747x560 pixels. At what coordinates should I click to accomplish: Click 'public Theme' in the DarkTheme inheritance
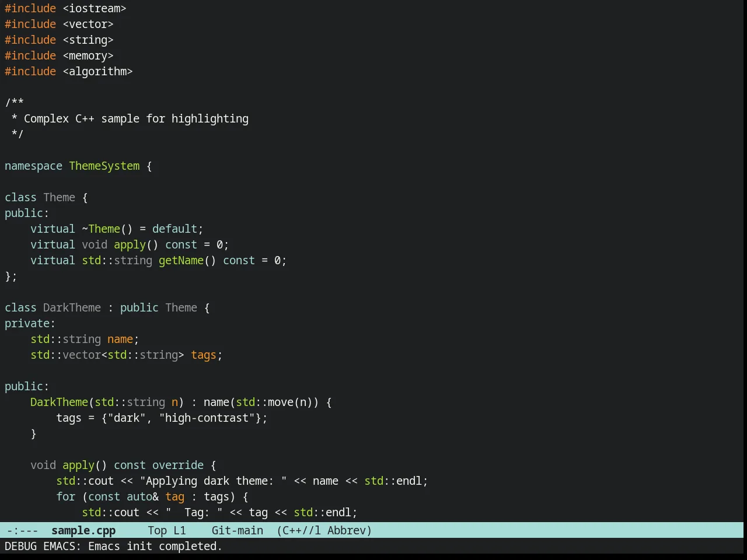[x=159, y=307]
